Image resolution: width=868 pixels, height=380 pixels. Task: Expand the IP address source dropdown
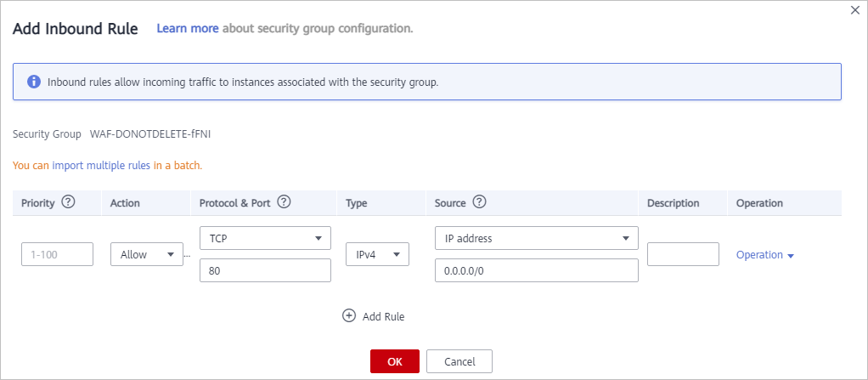535,238
